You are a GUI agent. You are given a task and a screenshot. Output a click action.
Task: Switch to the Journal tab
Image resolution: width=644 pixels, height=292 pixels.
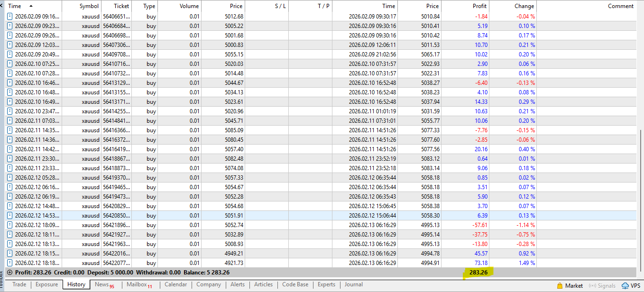pyautogui.click(x=353, y=284)
